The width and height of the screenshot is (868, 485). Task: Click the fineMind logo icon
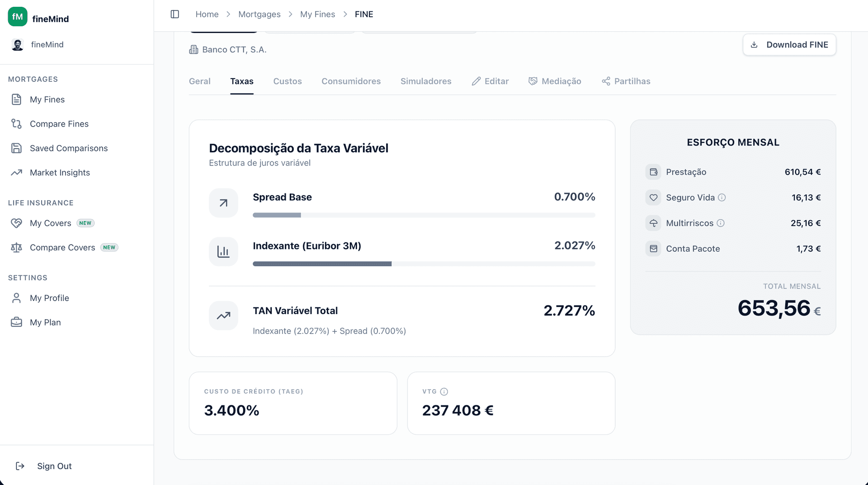(18, 17)
